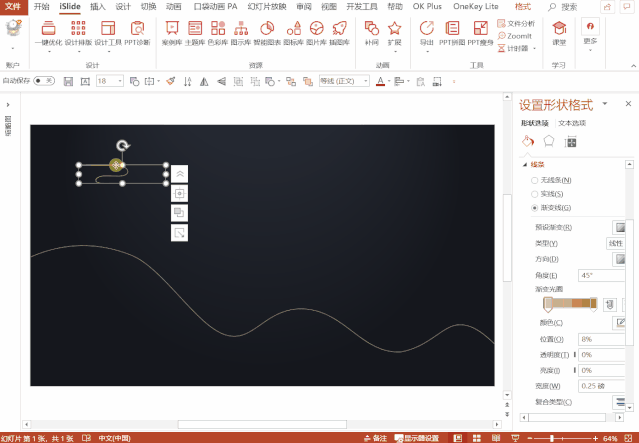Screen dimensions: 639x443
Task: Open 图标库 icon library
Action: click(x=293, y=33)
